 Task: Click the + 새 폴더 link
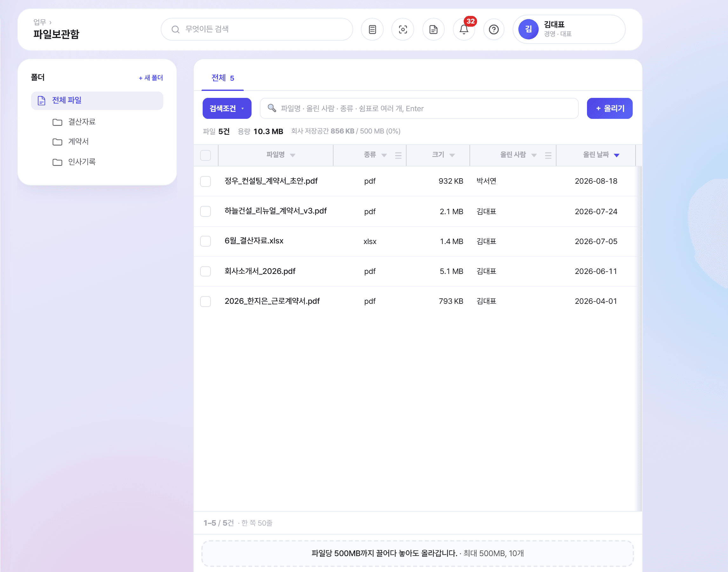(x=151, y=78)
